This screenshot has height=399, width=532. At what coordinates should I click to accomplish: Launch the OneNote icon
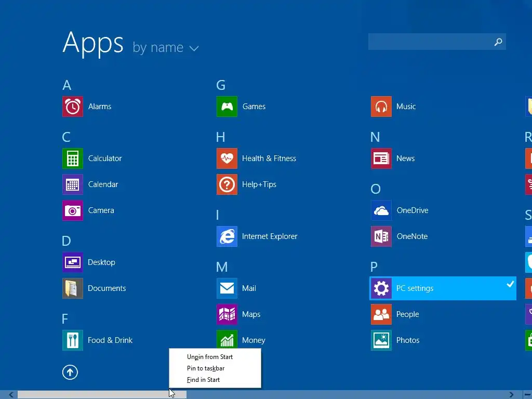pos(381,236)
